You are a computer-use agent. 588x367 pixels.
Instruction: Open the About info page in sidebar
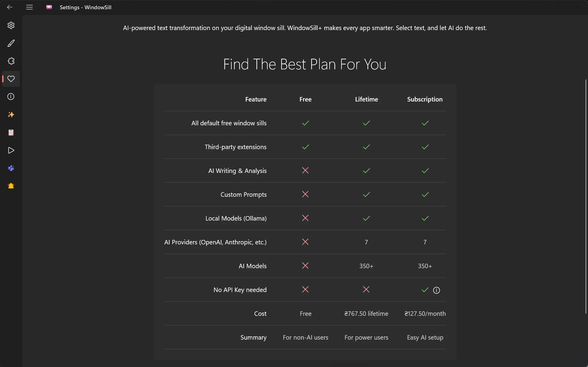pos(11,97)
